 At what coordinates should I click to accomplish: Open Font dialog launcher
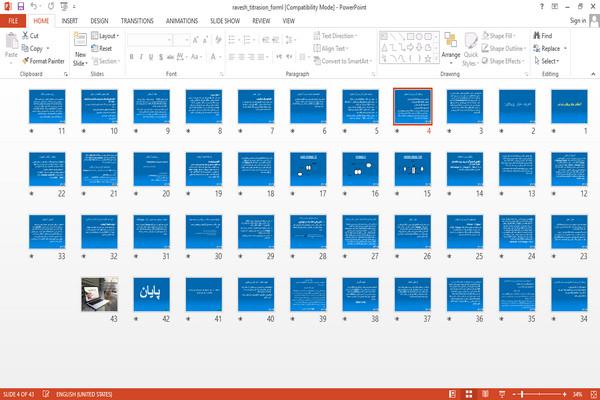click(x=222, y=74)
